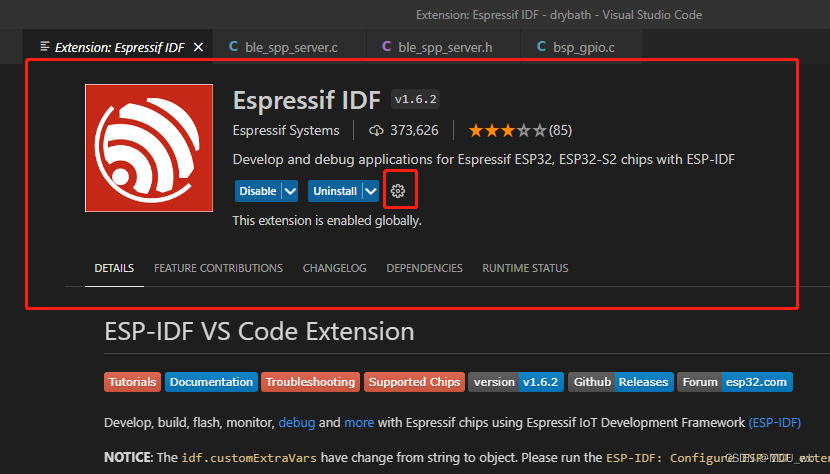Close the Extension: Espressif IDF tab
The width and height of the screenshot is (830, 474).
click(199, 47)
